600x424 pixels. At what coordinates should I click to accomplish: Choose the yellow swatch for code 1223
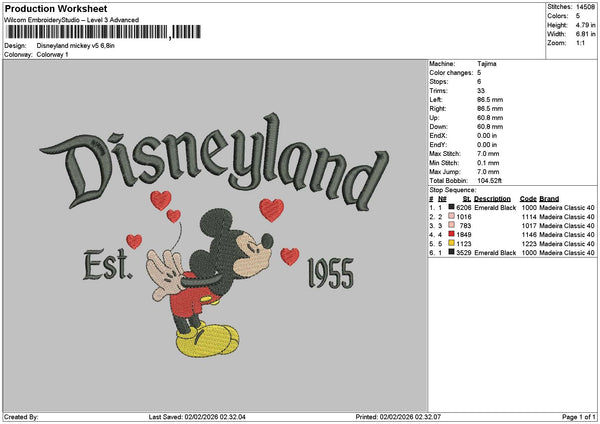point(450,243)
